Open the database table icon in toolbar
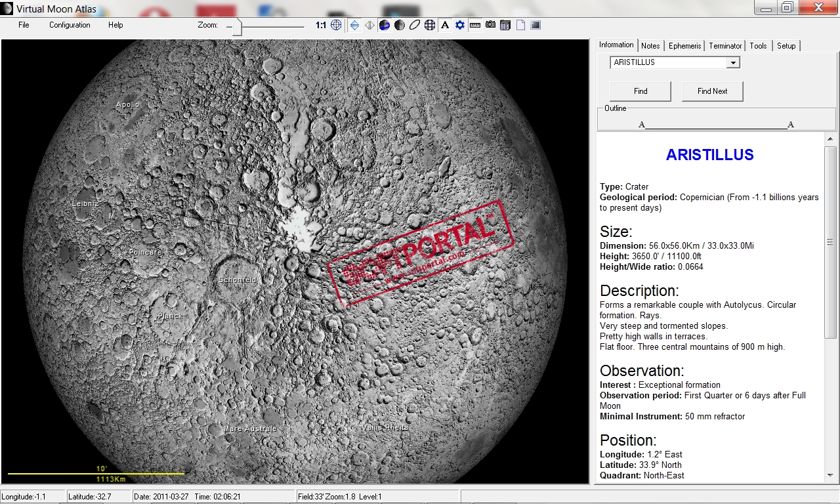Image resolution: width=840 pixels, height=504 pixels. point(505,25)
